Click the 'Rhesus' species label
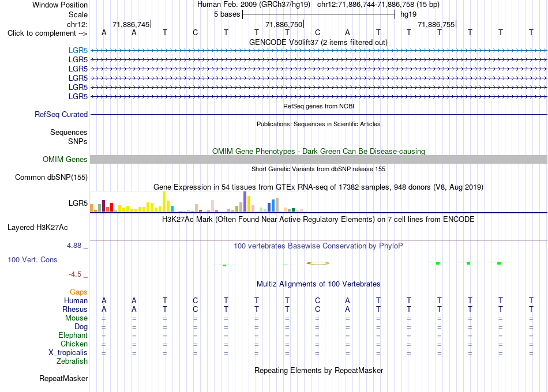This screenshot has height=392, width=548. coord(75,310)
